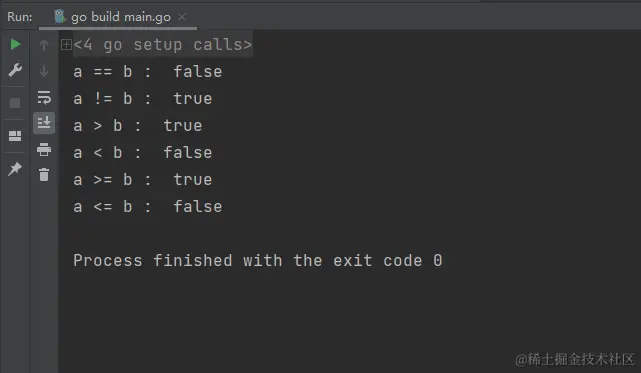Stop the running process square button

15,103
